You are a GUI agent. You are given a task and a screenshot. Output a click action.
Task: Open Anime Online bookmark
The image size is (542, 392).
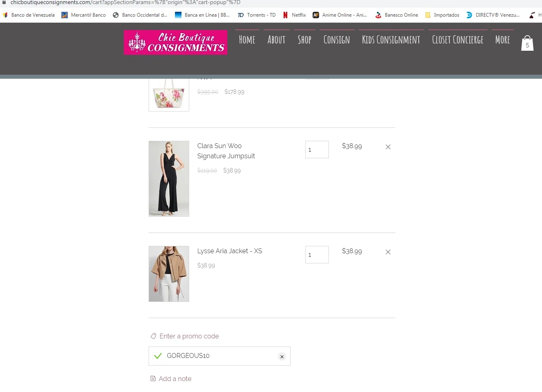click(340, 15)
